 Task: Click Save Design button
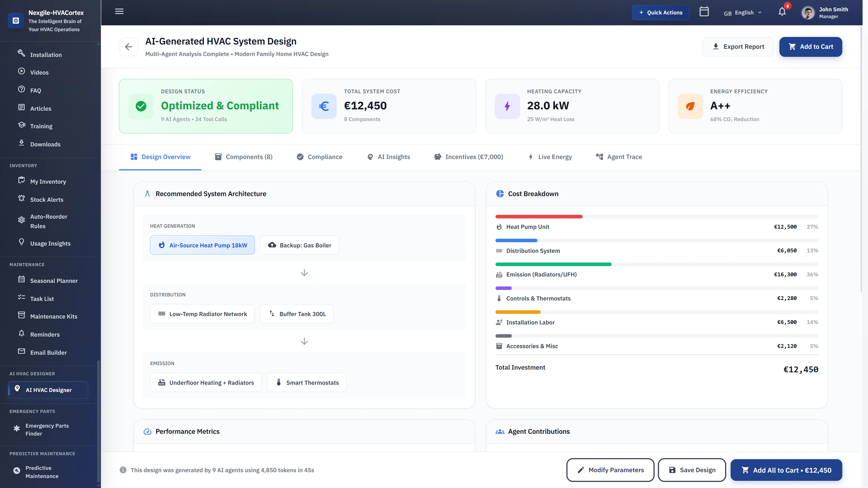692,470
